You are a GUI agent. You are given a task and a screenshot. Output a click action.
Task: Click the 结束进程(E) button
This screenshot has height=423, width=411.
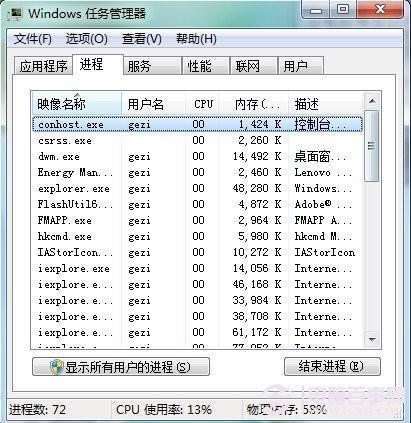pos(332,367)
